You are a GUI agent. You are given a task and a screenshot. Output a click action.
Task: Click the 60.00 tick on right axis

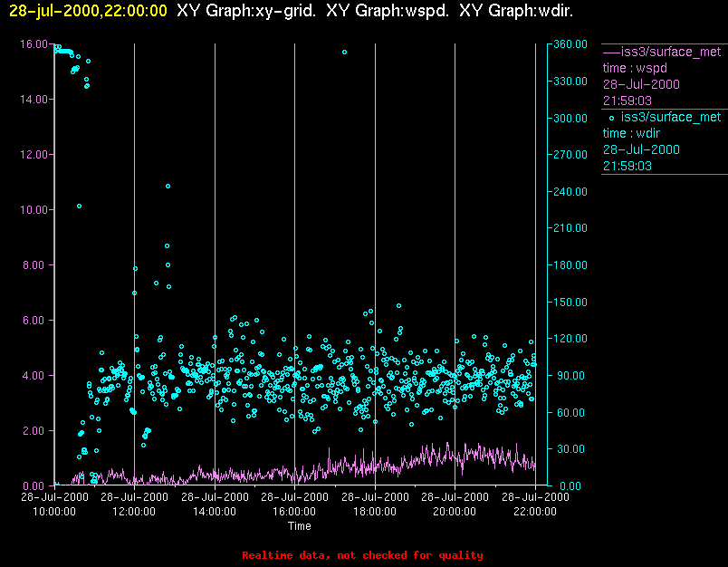570,413
